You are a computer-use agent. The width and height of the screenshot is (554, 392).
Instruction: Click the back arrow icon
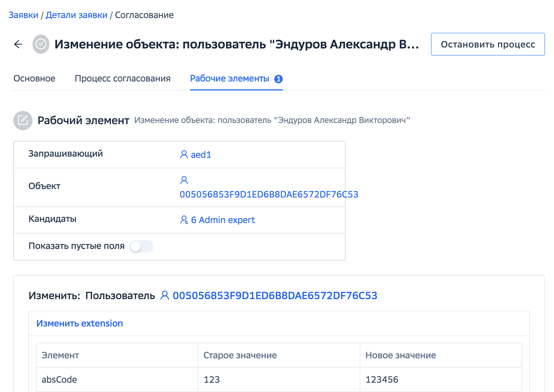(18, 44)
